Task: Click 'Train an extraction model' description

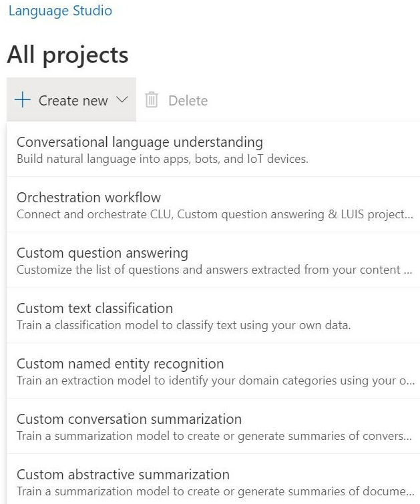Action: [x=214, y=381]
